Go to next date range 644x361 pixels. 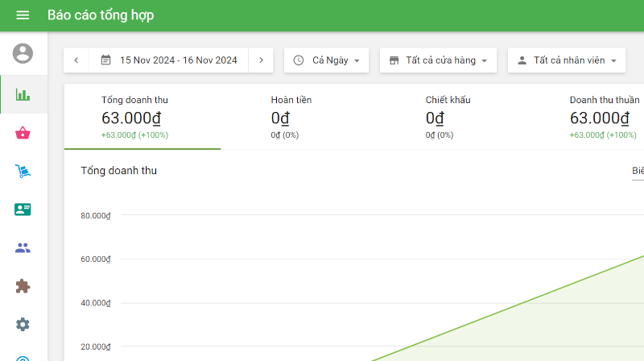(261, 60)
